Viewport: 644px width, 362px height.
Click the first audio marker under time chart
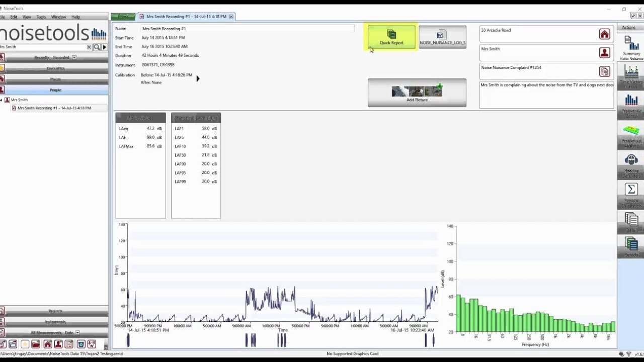pyautogui.click(x=128, y=340)
